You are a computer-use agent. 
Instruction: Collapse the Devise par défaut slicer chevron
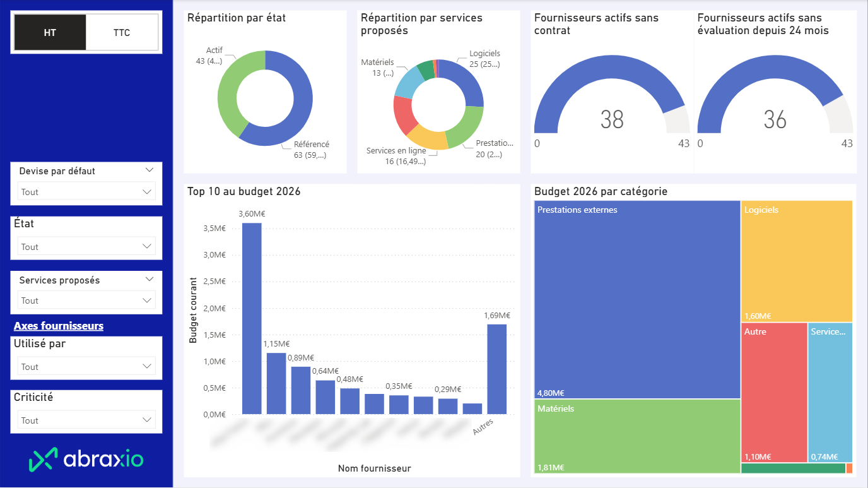(150, 170)
